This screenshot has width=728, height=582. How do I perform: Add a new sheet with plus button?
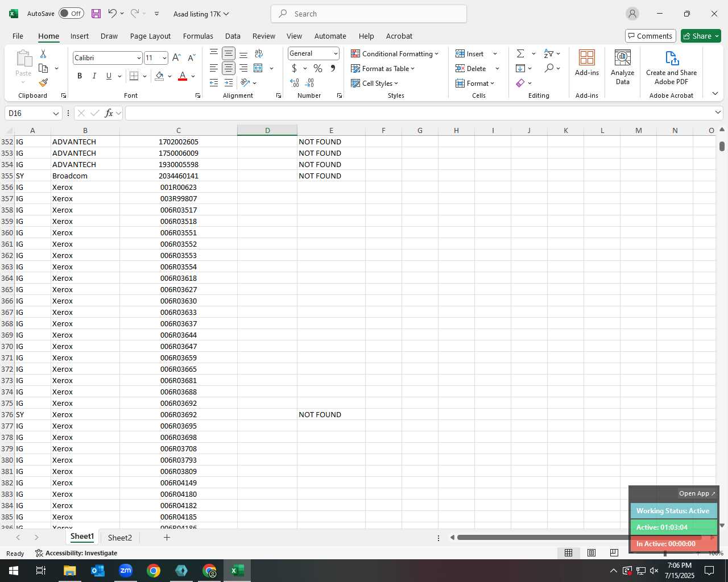(167, 537)
